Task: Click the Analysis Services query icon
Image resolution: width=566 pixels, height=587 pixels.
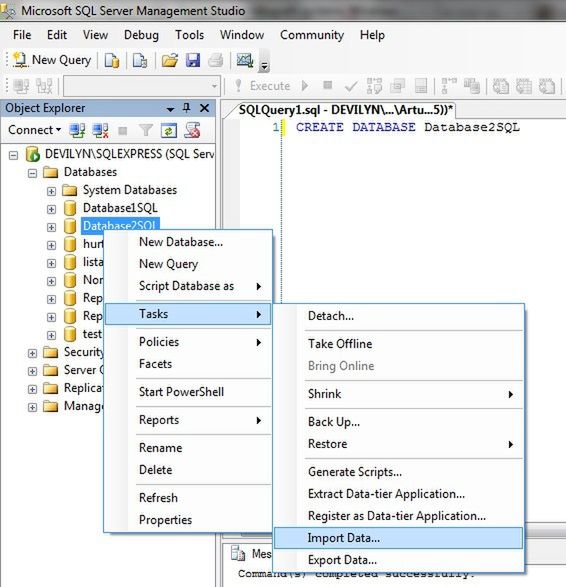Action: pyautogui.click(x=140, y=60)
